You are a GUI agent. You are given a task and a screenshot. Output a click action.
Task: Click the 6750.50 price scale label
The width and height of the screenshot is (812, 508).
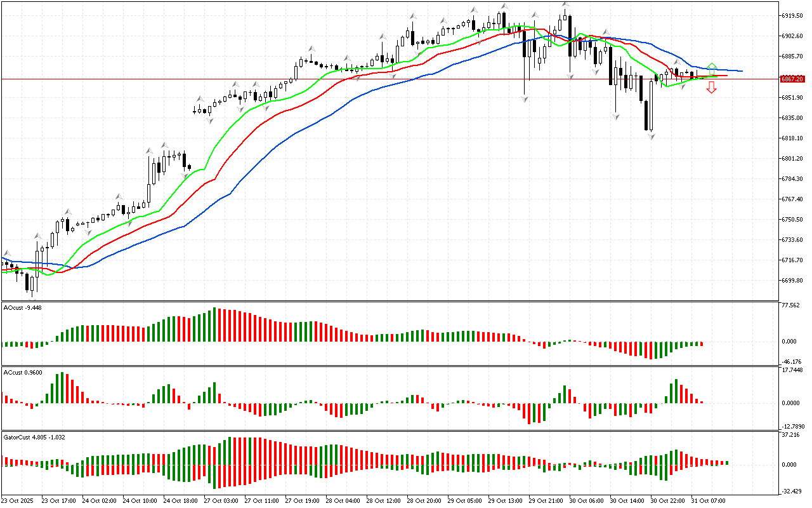(792, 220)
